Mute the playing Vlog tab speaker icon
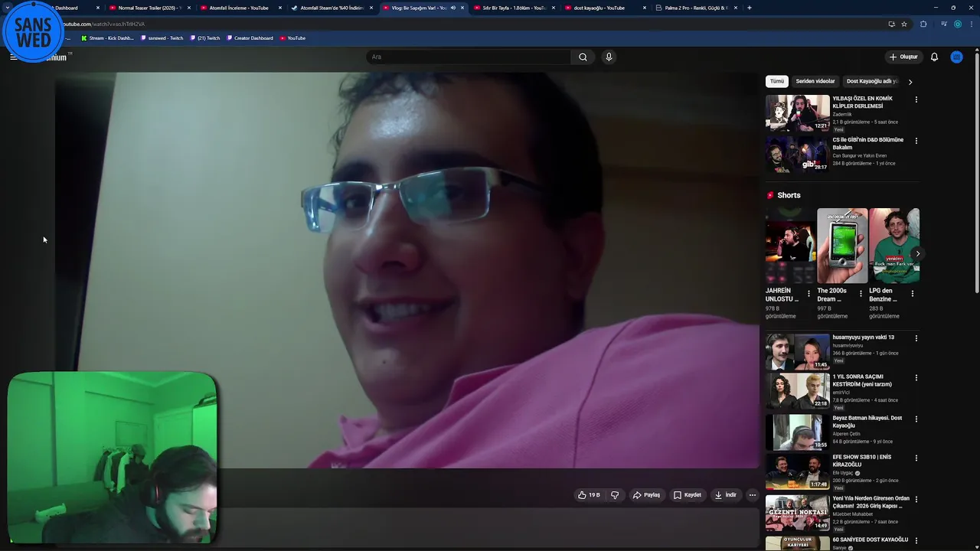This screenshot has height=551, width=980. (x=453, y=8)
